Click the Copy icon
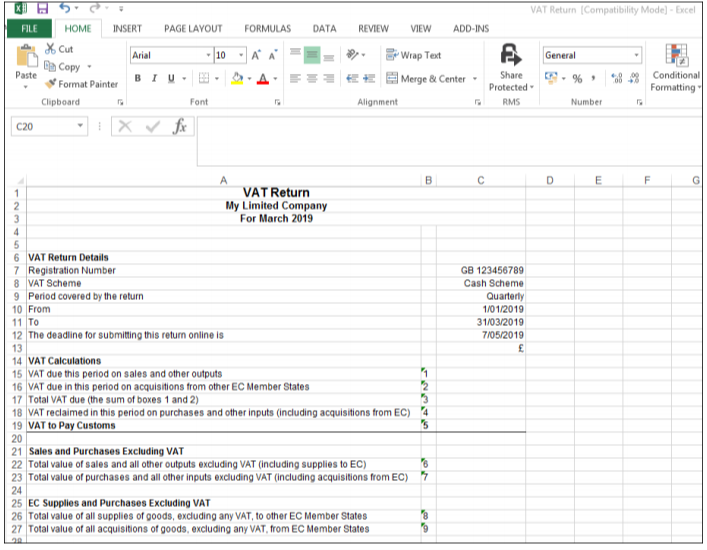This screenshot has width=707, height=550. pyautogui.click(x=50, y=66)
